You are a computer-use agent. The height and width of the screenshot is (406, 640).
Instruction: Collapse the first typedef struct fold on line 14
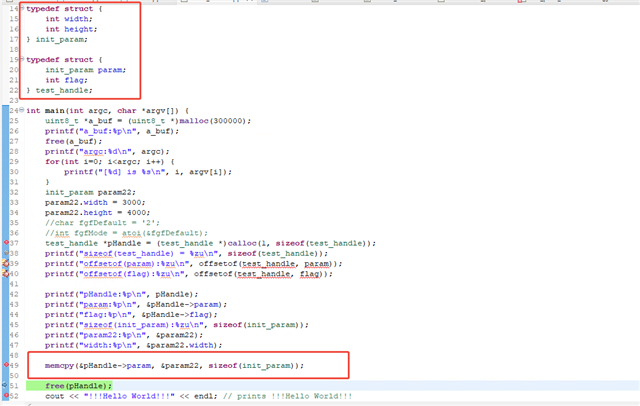tap(23, 6)
